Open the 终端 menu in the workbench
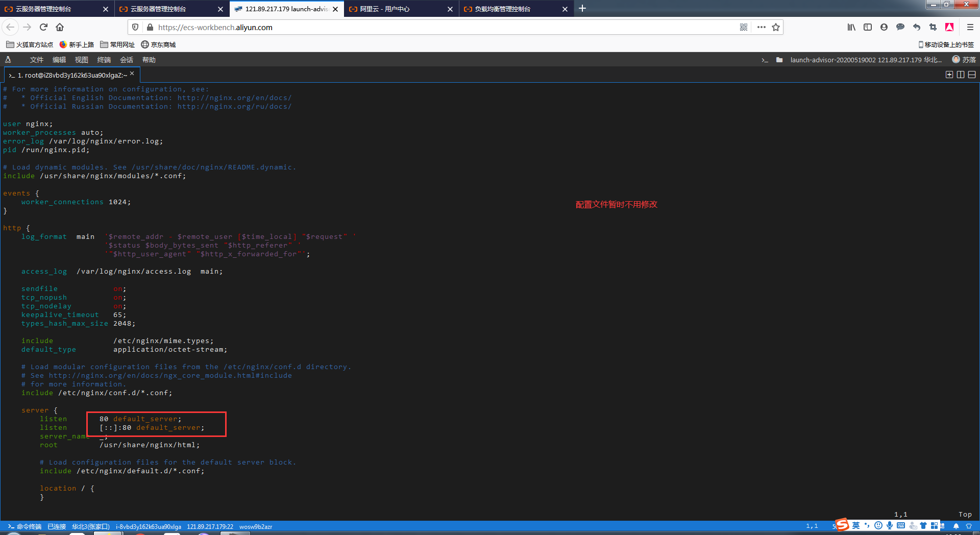This screenshot has width=980, height=535. pos(104,60)
